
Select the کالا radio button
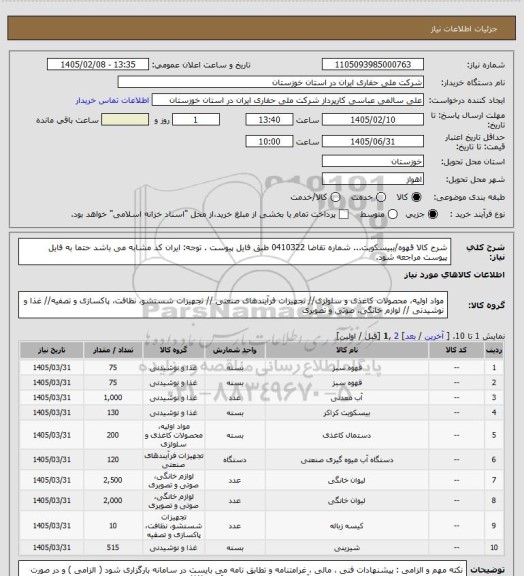point(416,197)
